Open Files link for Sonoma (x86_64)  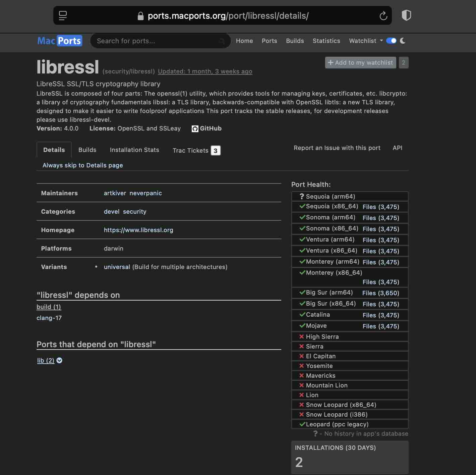click(381, 229)
